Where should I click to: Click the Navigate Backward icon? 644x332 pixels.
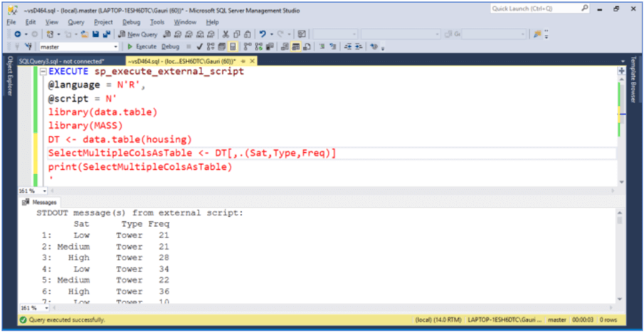click(x=16, y=34)
